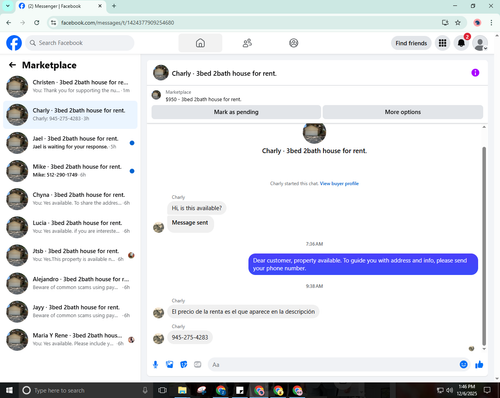Open Jtsb's conversation
The image size is (500, 398).
point(70,255)
